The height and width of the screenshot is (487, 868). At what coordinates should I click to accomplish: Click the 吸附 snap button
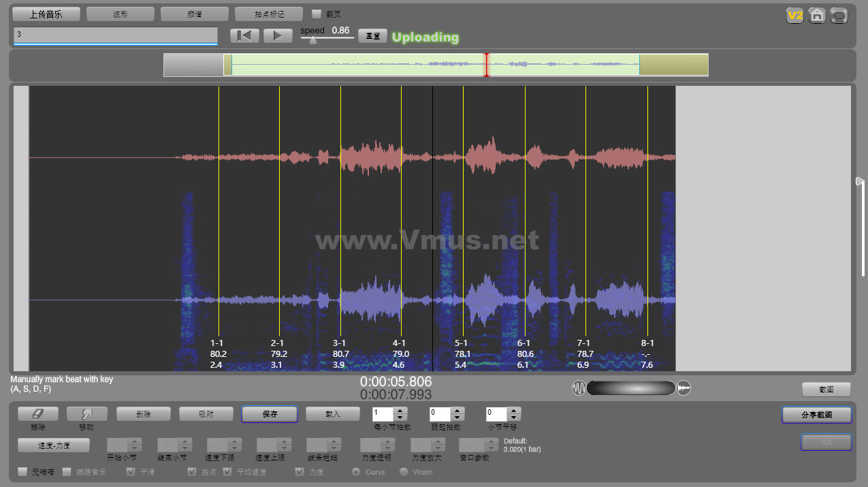[206, 413]
